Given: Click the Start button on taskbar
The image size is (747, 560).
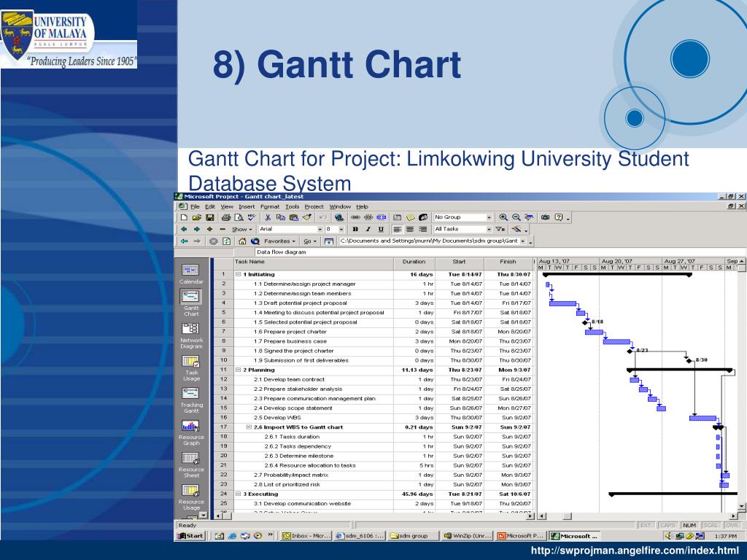Looking at the screenshot, I should (190, 536).
